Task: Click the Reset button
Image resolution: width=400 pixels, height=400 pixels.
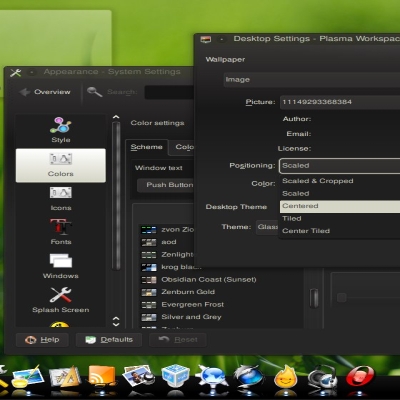Action: 178,340
